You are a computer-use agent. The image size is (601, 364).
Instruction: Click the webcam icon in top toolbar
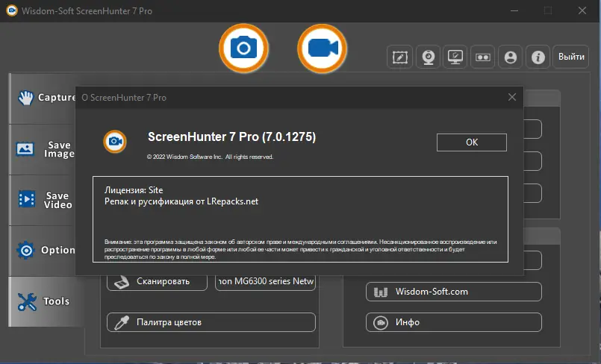tap(428, 57)
